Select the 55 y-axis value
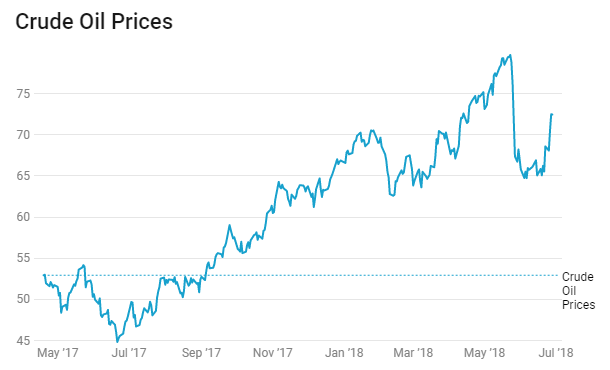 click(23, 258)
